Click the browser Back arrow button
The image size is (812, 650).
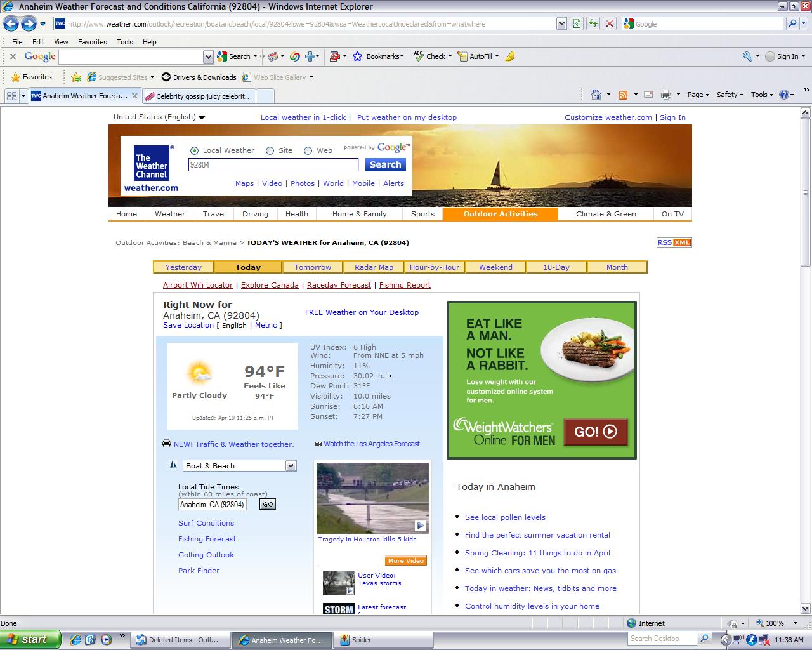pos(11,23)
